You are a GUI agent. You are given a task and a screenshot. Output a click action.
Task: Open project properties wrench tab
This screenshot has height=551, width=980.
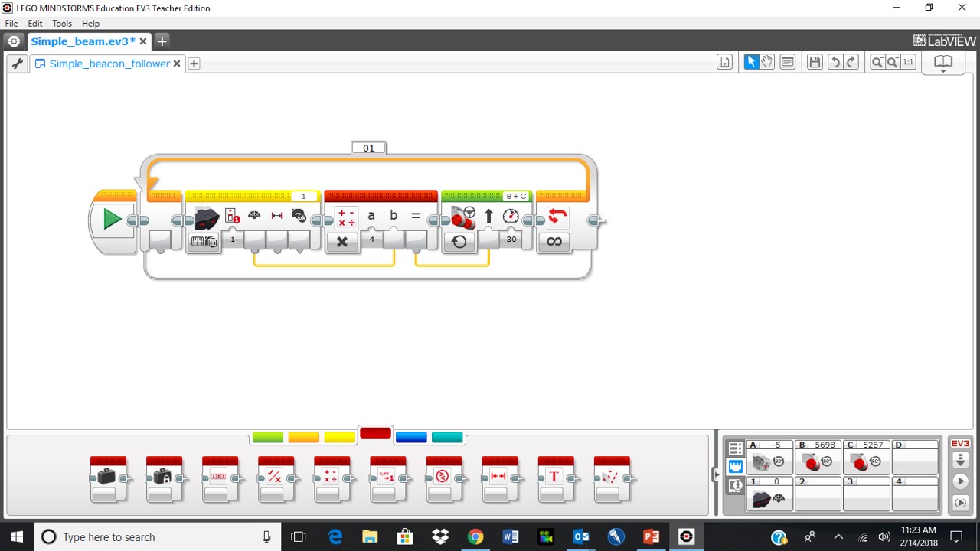pos(16,64)
